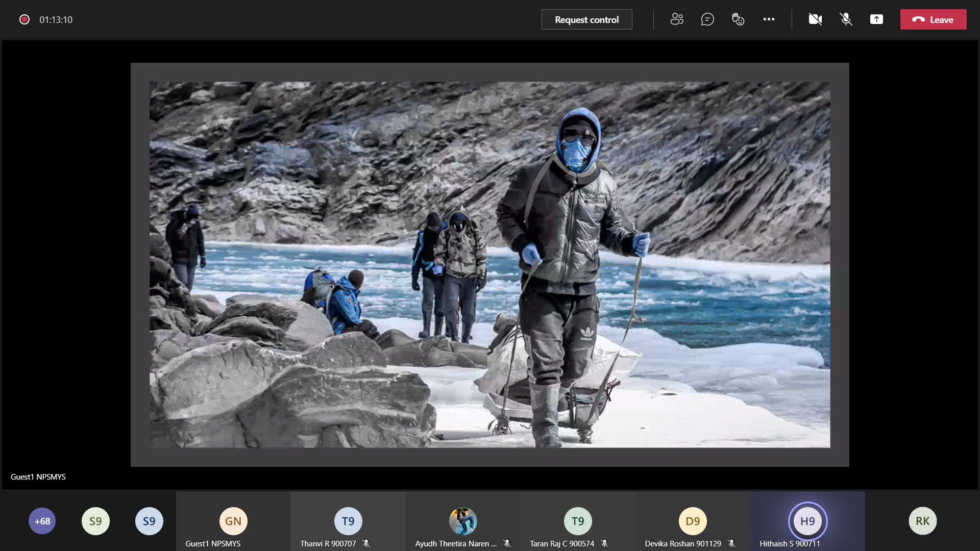Screen dimensions: 980x551
Task: Expand the +68 overflow participants
Action: point(42,521)
